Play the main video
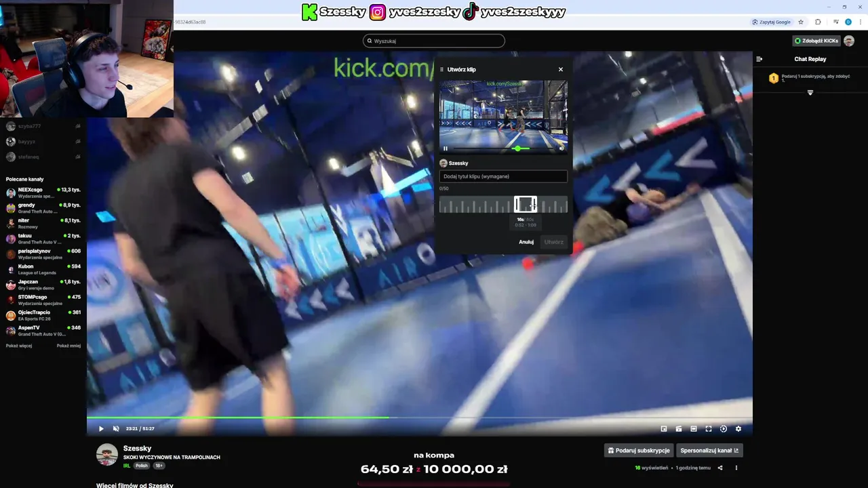The width and height of the screenshot is (868, 488). tap(101, 428)
